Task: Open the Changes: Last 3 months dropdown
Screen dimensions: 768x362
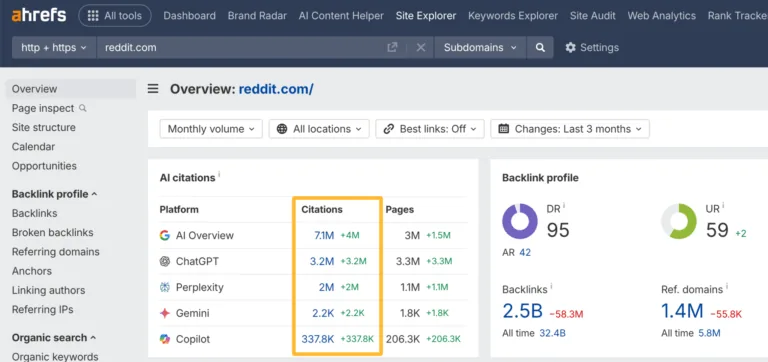Action: (x=570, y=129)
